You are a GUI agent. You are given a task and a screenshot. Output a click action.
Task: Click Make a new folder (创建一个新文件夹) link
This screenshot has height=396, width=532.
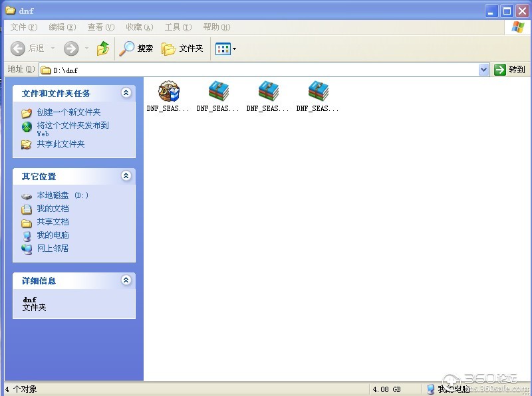(68, 112)
